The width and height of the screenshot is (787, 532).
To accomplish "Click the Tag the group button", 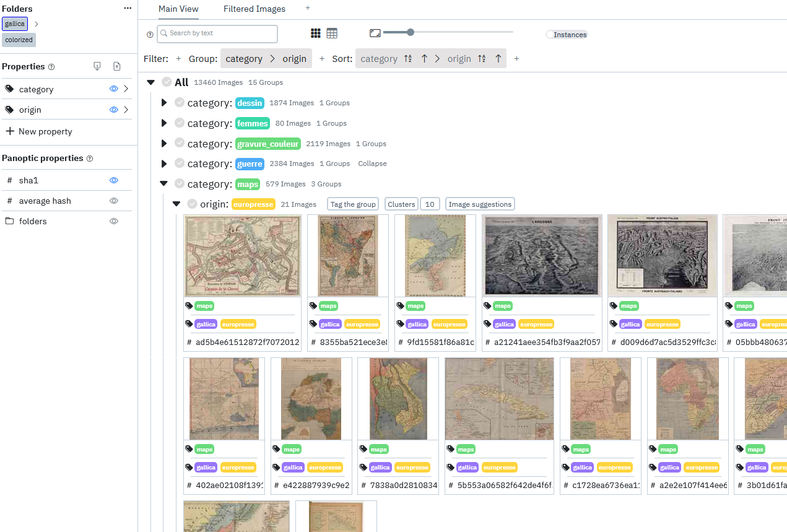I will [352, 204].
